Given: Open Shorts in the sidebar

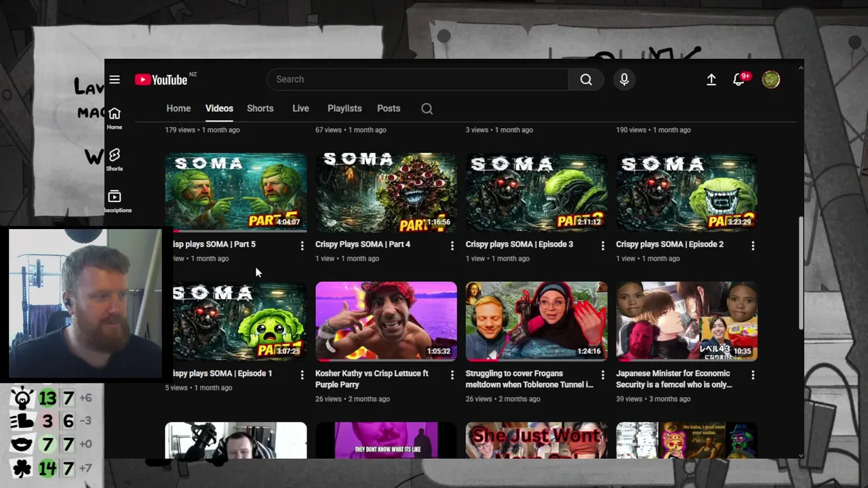Looking at the screenshot, I should [x=115, y=160].
